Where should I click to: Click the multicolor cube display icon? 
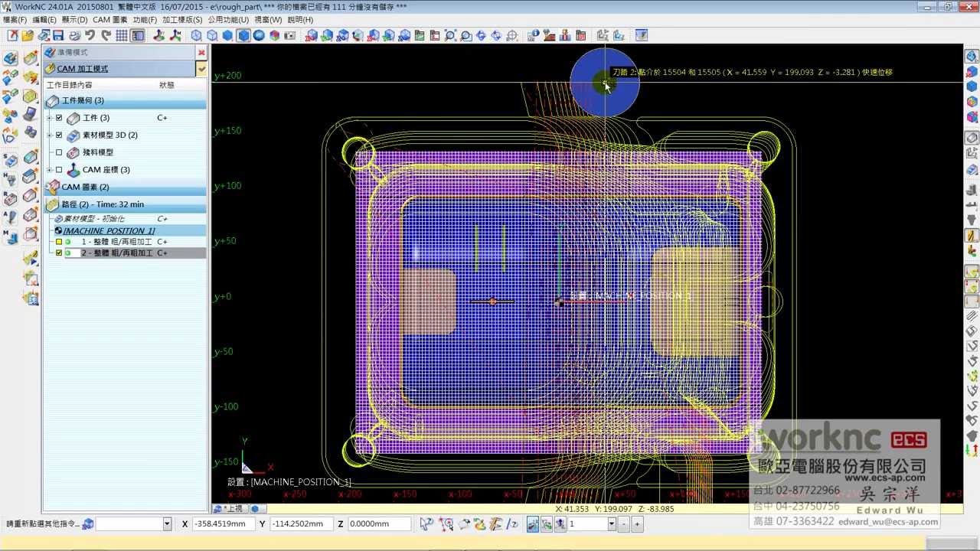(x=274, y=35)
